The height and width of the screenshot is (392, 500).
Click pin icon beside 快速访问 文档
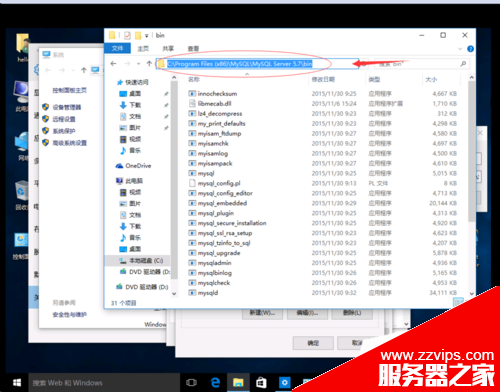pos(166,117)
